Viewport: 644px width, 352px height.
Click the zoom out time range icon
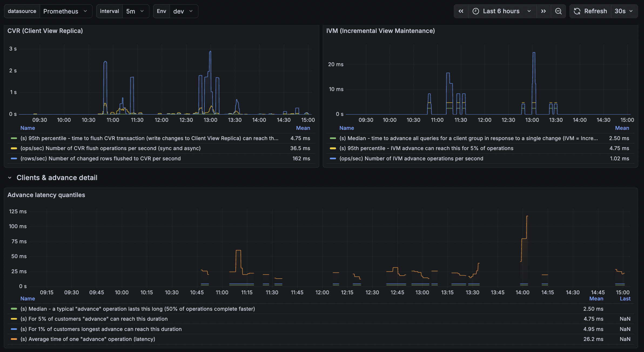[x=558, y=11]
